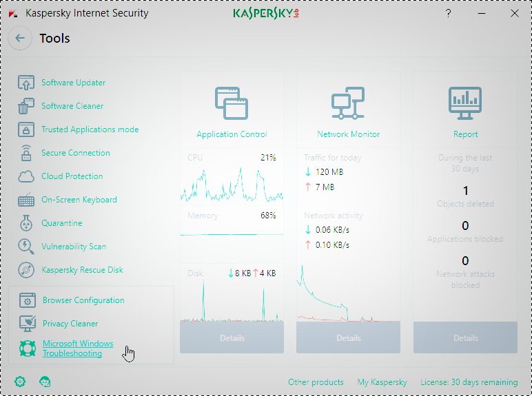
Task: Open the My Kaspersky link
Action: [382, 382]
